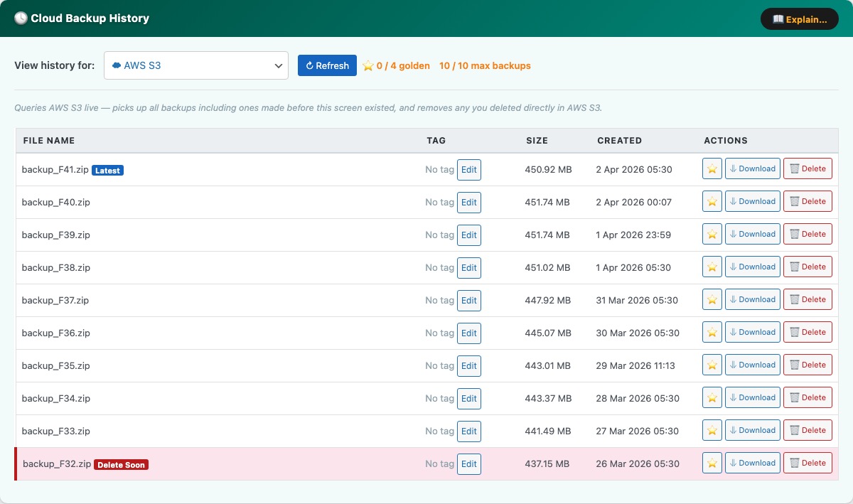Star the backup_F38.zip backup as golden
Viewport: 853px width, 504px height.
(x=712, y=267)
